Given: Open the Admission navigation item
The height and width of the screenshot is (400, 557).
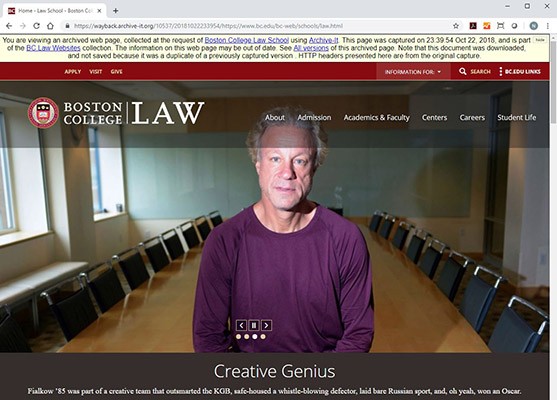Looking at the screenshot, I should coord(314,118).
